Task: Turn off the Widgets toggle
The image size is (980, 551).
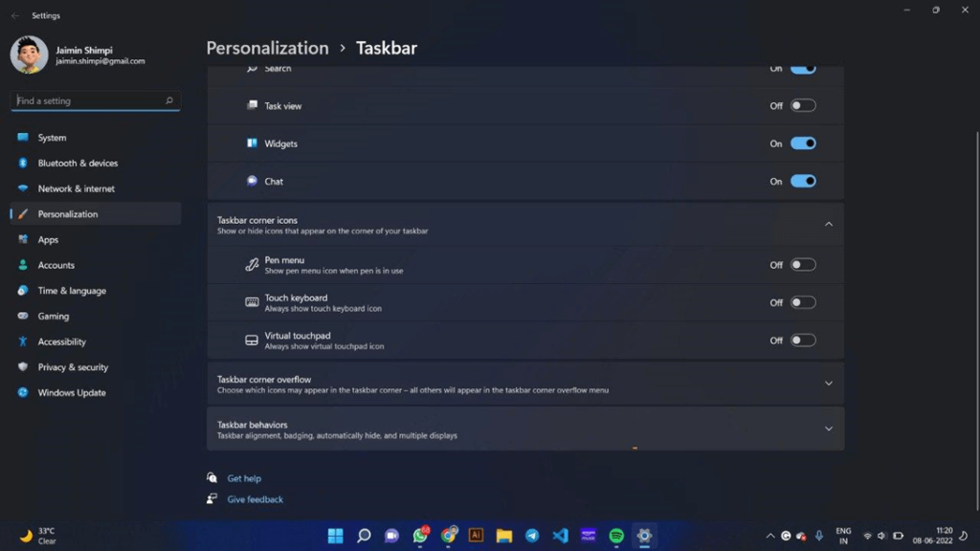Action: click(x=803, y=143)
